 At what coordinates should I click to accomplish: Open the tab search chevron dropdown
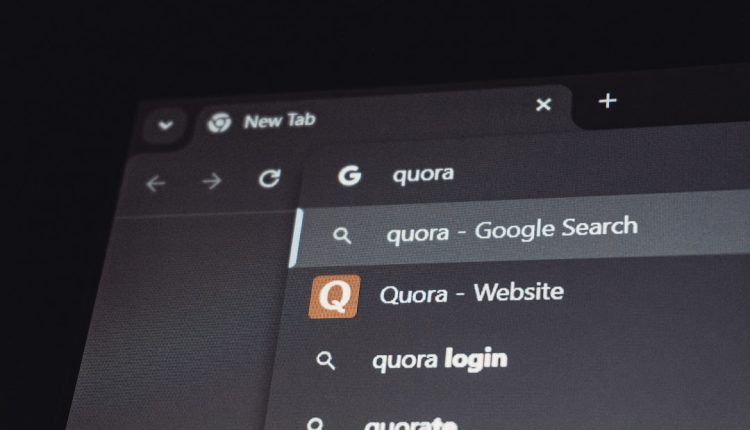pos(165,125)
